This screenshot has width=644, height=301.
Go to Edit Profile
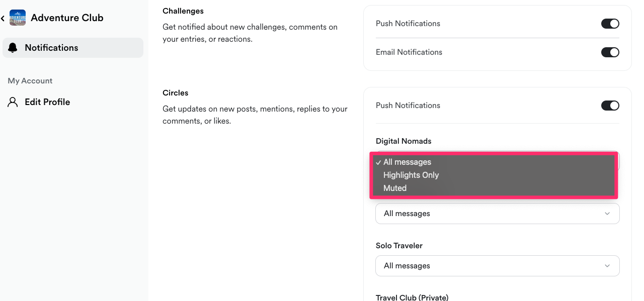click(47, 102)
